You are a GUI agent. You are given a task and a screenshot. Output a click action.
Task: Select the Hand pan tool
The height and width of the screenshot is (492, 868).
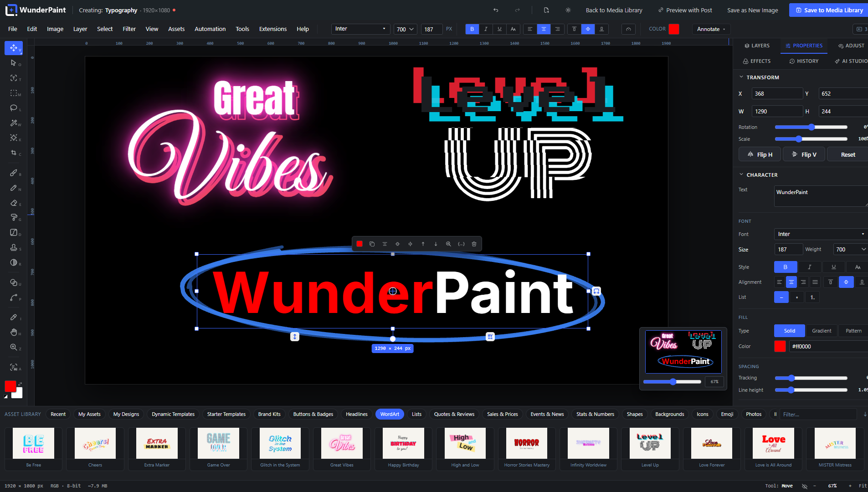point(14,332)
